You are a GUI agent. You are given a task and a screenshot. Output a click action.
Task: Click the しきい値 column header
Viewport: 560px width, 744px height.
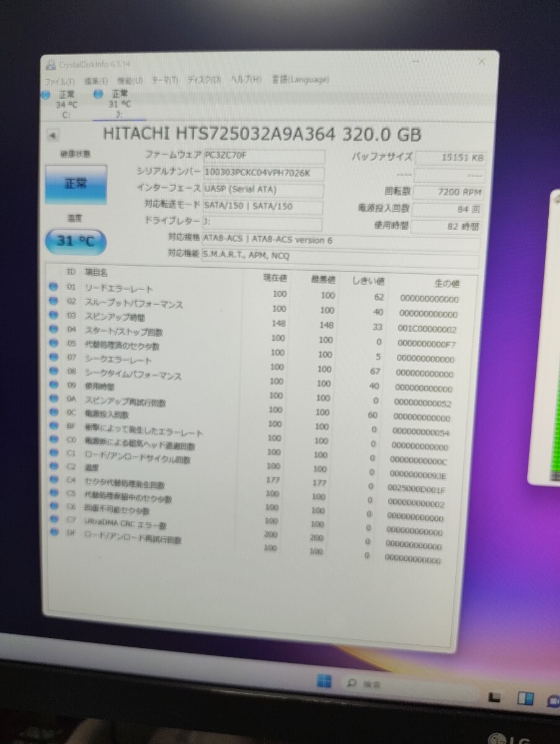368,281
